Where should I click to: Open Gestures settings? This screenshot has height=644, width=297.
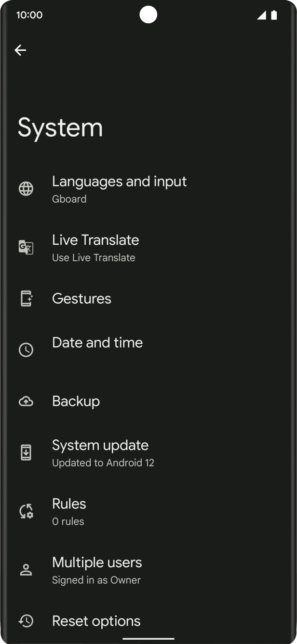[81, 298]
